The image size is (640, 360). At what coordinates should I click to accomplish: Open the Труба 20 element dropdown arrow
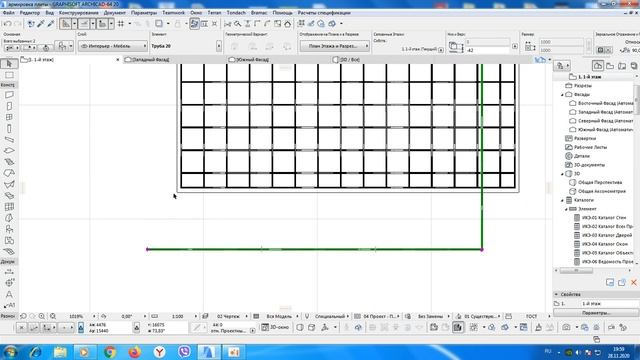pyautogui.click(x=219, y=46)
